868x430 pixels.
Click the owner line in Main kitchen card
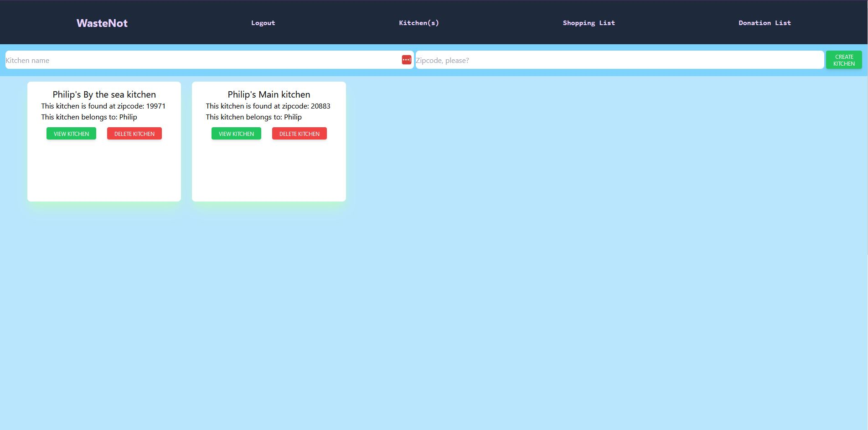254,117
